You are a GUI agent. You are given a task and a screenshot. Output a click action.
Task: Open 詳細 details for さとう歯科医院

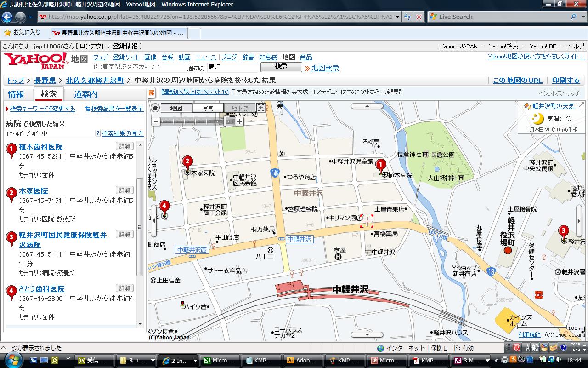click(x=124, y=288)
